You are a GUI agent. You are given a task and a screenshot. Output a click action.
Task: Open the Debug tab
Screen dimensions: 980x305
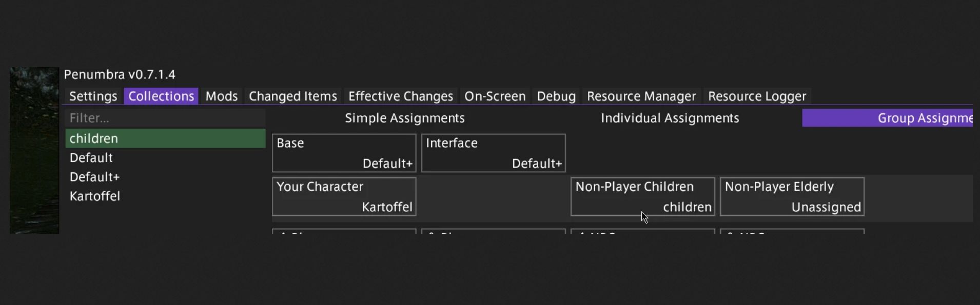coord(556,96)
